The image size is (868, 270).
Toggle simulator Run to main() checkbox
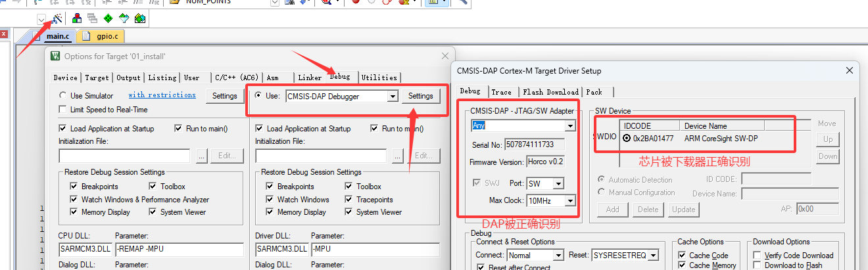(179, 129)
